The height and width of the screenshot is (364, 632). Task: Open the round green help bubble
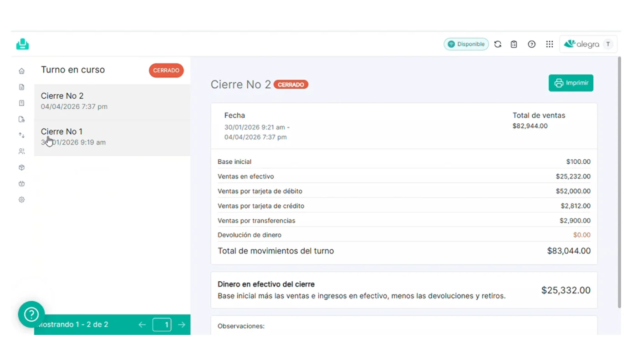pyautogui.click(x=31, y=314)
